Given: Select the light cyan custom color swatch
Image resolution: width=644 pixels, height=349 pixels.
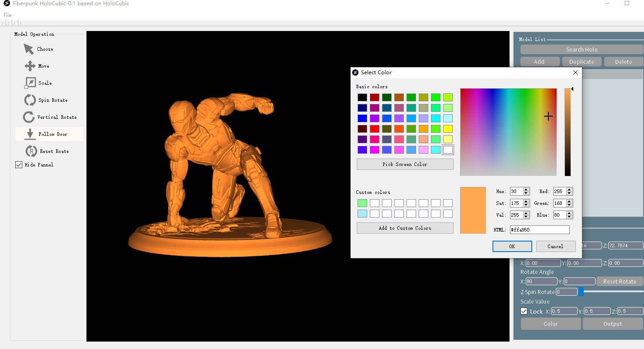Looking at the screenshot, I should click(362, 214).
